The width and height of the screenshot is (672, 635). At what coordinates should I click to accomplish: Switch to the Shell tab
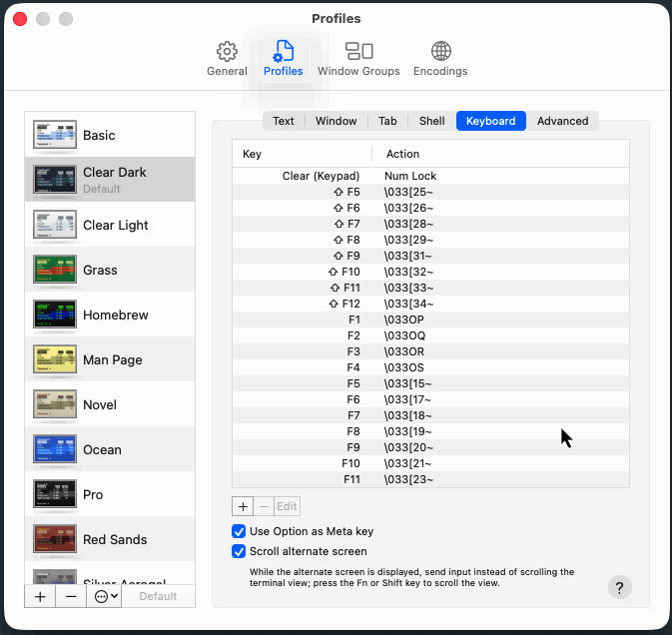pos(431,121)
